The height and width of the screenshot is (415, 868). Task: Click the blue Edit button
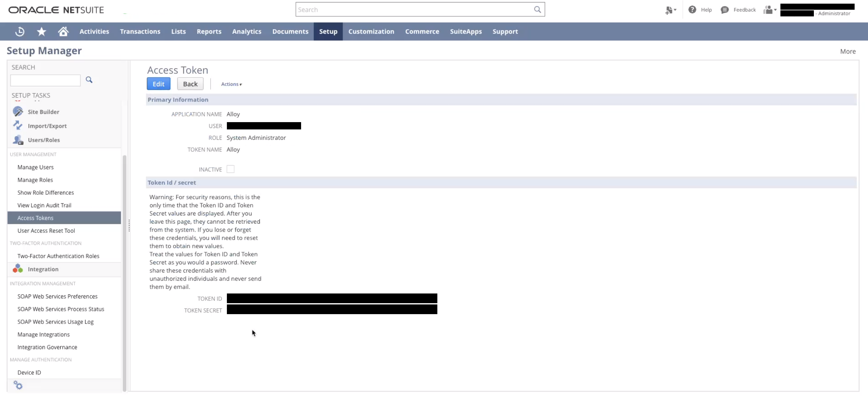pos(158,84)
